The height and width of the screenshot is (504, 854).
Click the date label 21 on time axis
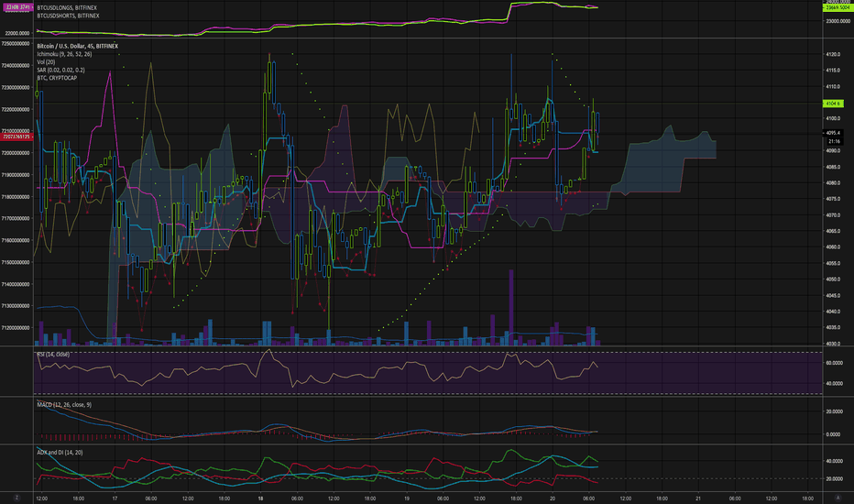pos(698,498)
